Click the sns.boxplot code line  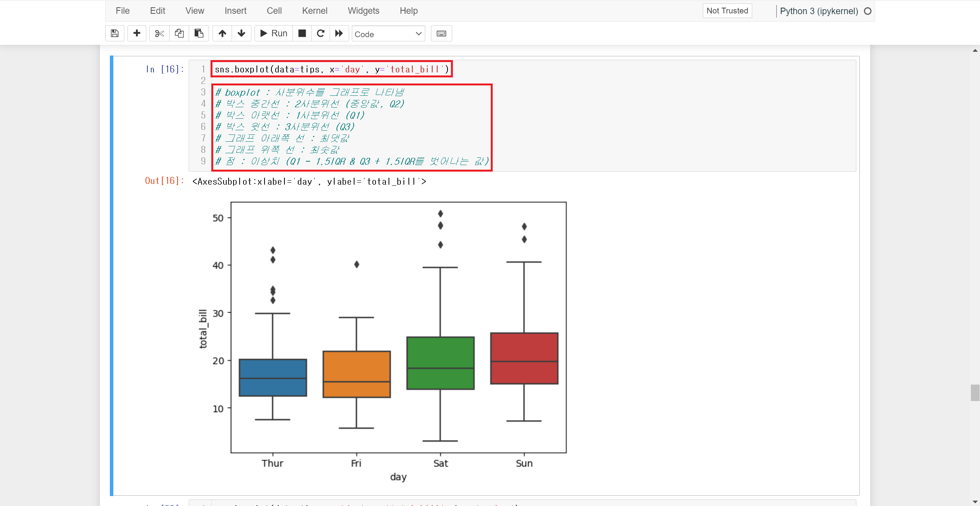[x=332, y=69]
